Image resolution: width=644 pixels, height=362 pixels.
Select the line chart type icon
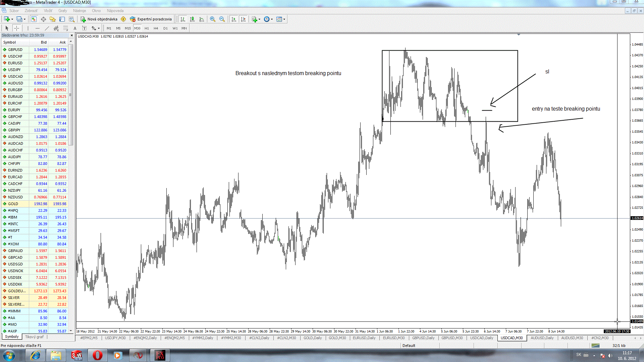202,19
